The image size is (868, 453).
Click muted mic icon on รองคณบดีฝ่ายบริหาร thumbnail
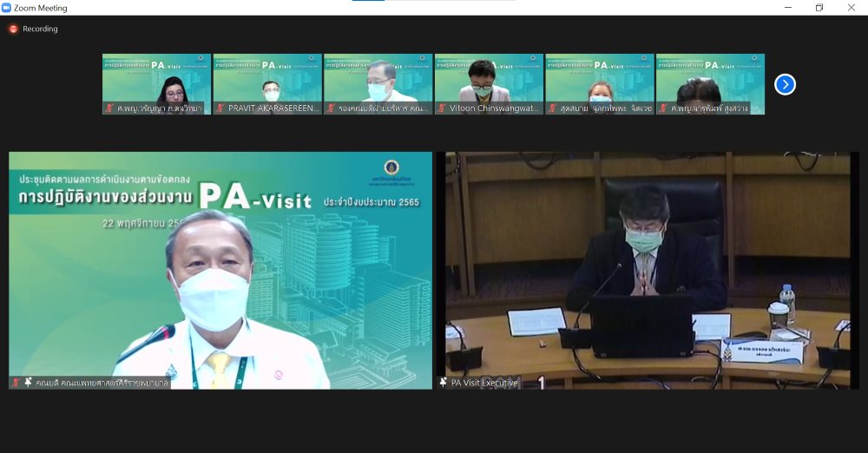[x=331, y=108]
